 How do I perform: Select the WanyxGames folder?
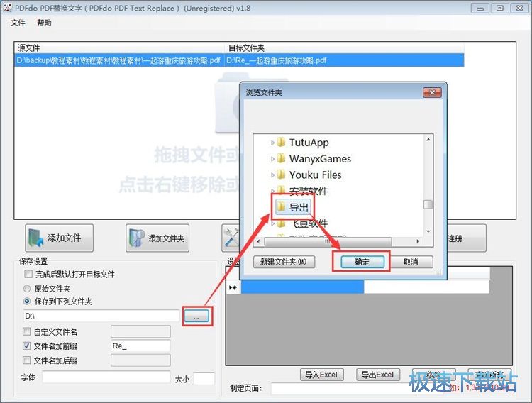(320, 158)
